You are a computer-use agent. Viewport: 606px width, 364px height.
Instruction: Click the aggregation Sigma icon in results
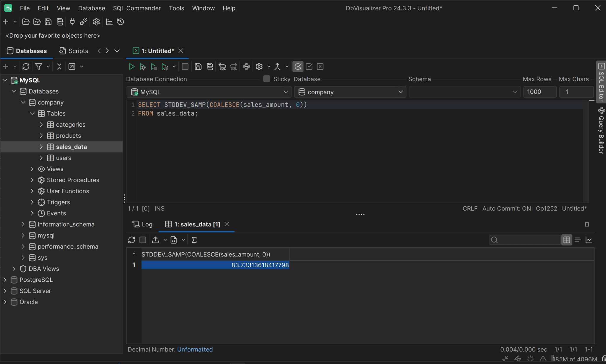[194, 240]
